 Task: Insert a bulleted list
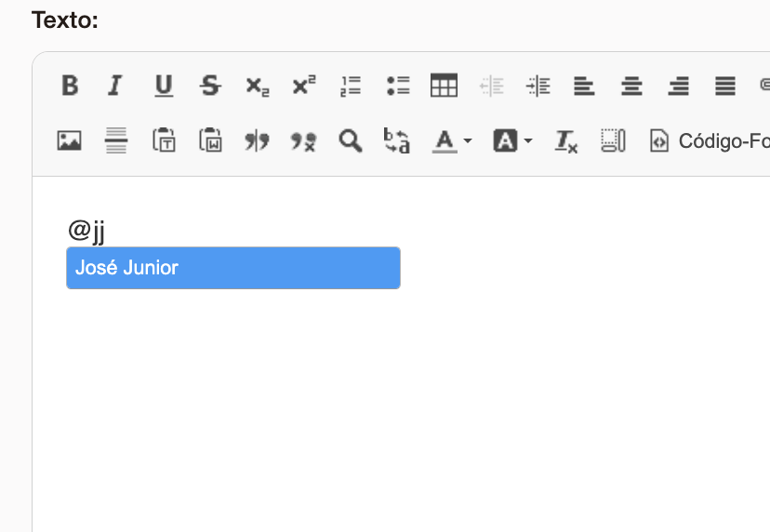click(x=398, y=86)
